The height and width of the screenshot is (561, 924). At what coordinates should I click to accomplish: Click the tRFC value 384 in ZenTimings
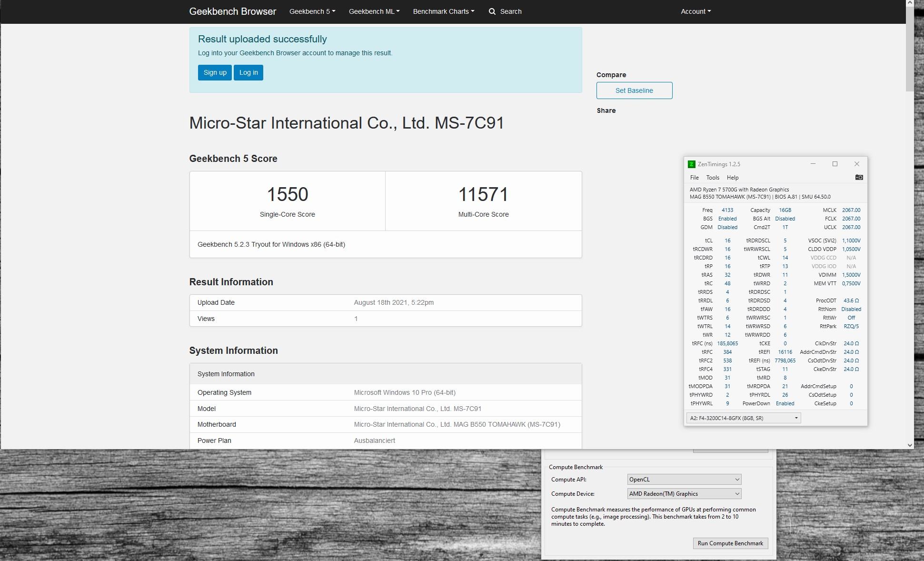click(x=727, y=352)
